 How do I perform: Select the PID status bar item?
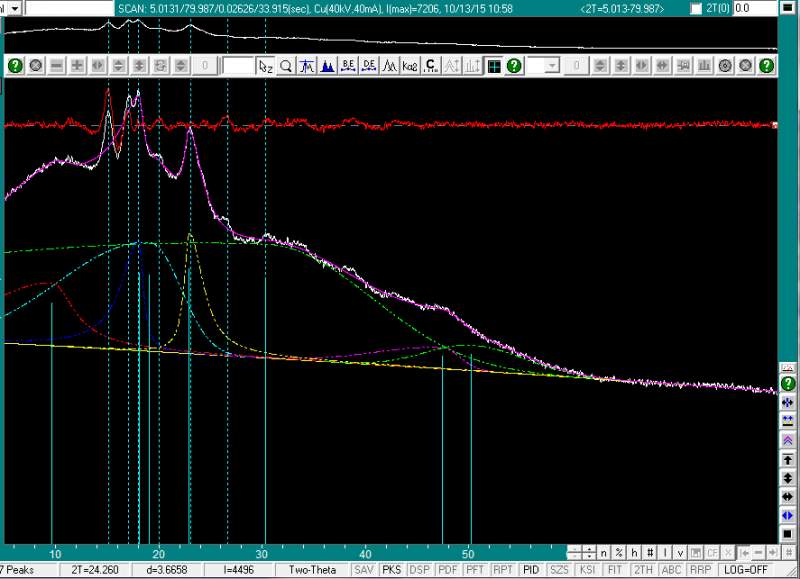pos(531,570)
